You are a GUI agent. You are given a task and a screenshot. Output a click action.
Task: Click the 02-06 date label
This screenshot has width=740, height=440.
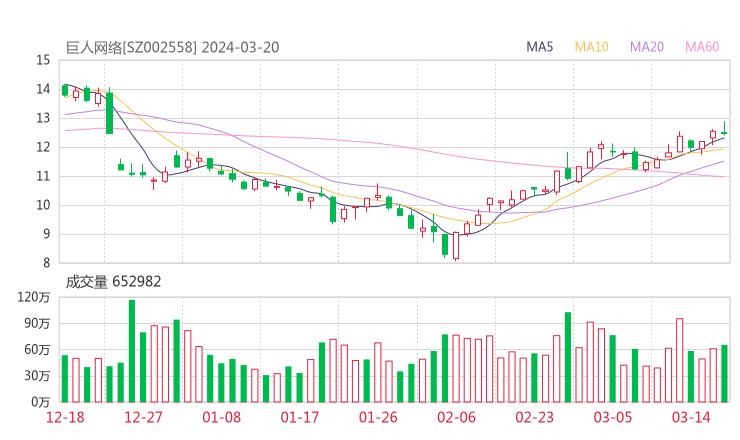456,417
